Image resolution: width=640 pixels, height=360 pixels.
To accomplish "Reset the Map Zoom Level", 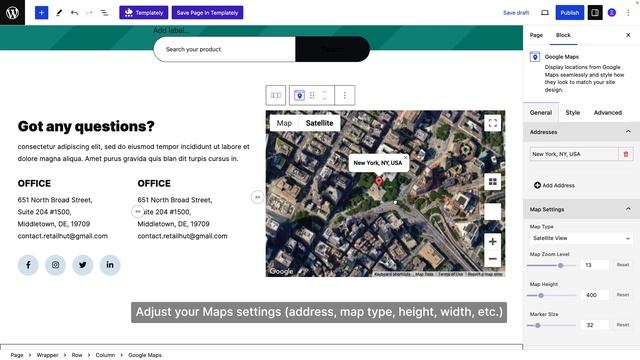I will [622, 265].
